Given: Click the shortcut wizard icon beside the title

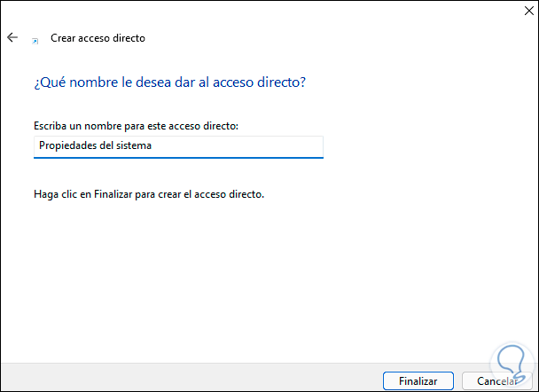Looking at the screenshot, I should click(35, 40).
